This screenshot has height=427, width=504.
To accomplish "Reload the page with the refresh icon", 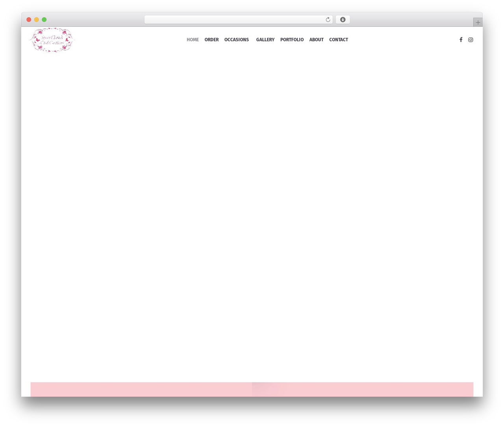I will pyautogui.click(x=328, y=20).
